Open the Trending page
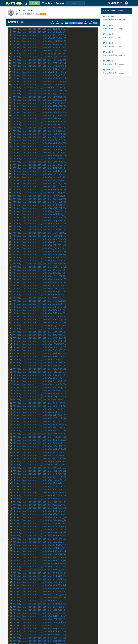Screen dimensions: 138x644 tap(47, 3)
